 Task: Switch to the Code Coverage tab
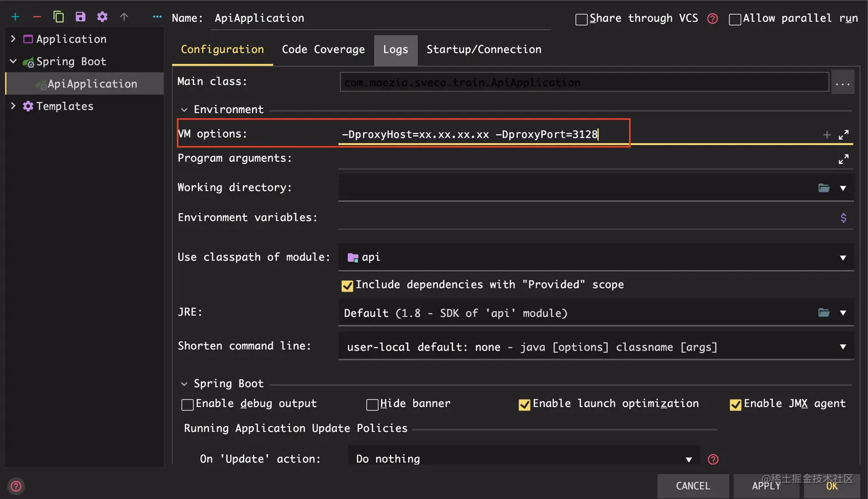point(323,50)
